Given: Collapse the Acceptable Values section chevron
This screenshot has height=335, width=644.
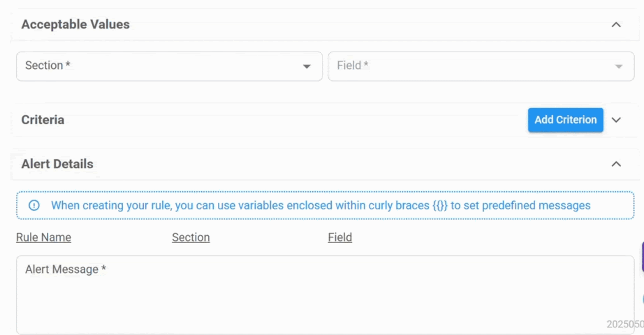Looking at the screenshot, I should point(616,25).
